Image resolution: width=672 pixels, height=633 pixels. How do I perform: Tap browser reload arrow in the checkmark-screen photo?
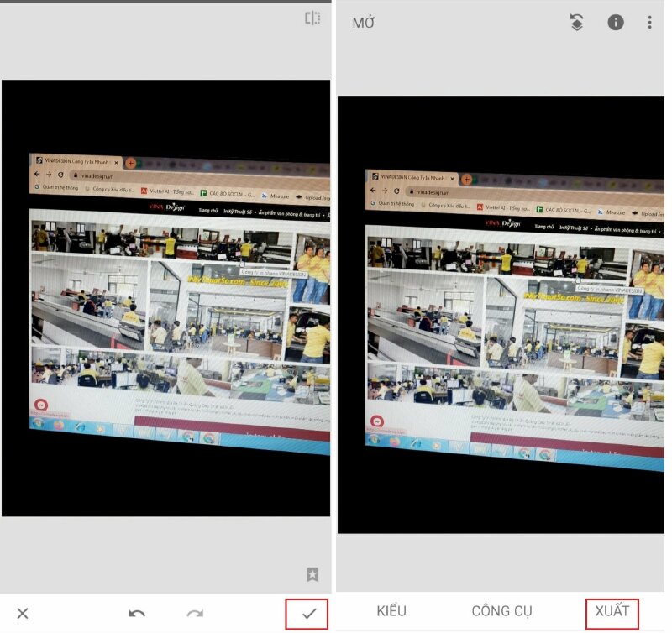[61, 175]
